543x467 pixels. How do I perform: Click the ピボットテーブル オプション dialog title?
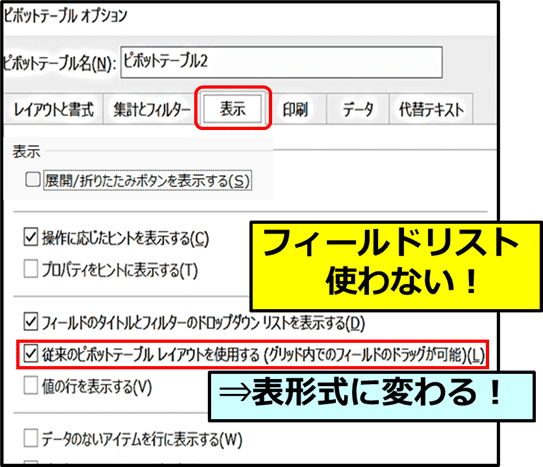[x=65, y=16]
